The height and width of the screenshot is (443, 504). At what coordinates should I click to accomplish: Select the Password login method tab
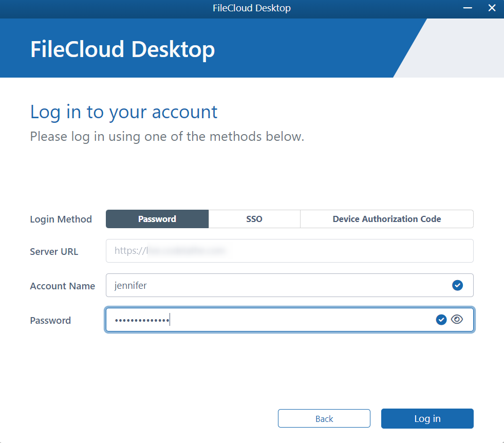click(x=157, y=219)
